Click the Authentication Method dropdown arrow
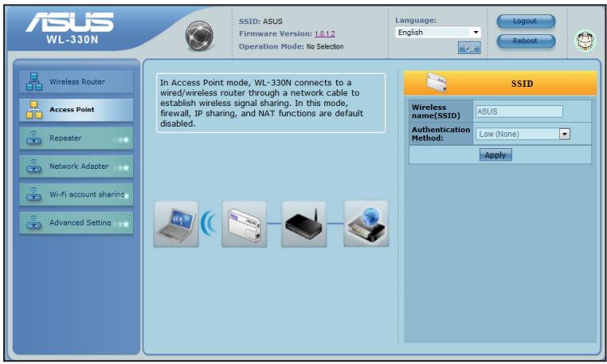607x364 pixels. coord(565,134)
